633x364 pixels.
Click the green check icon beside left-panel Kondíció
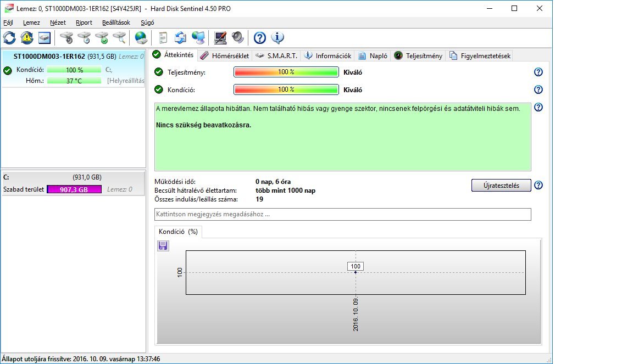8,71
